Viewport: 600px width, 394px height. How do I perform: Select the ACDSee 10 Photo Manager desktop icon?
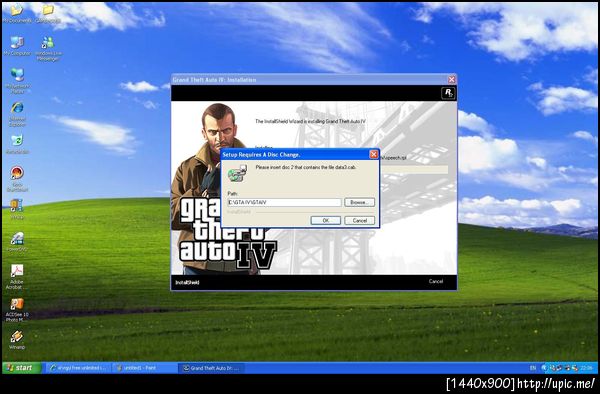[17, 310]
